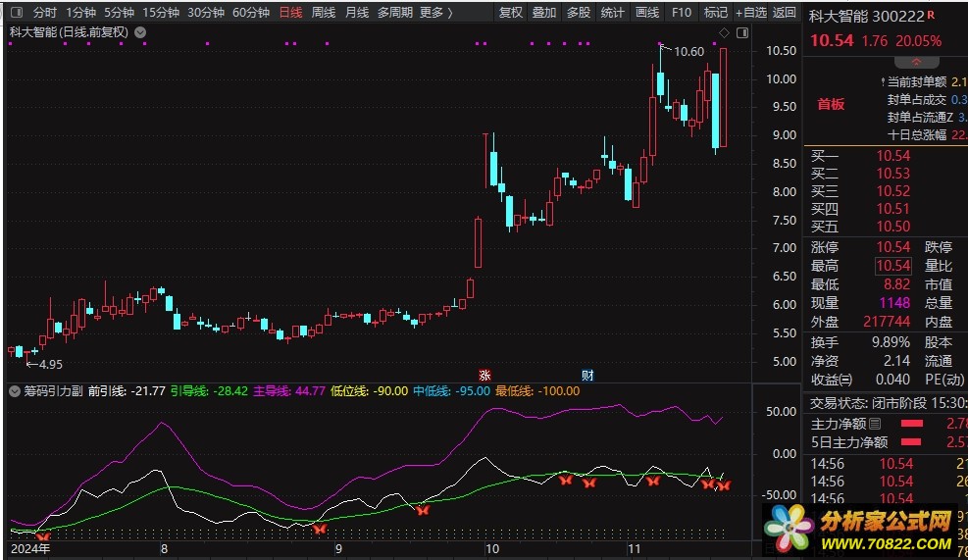Click the 现量 value 1148
This screenshot has width=968, height=560.
[894, 302]
